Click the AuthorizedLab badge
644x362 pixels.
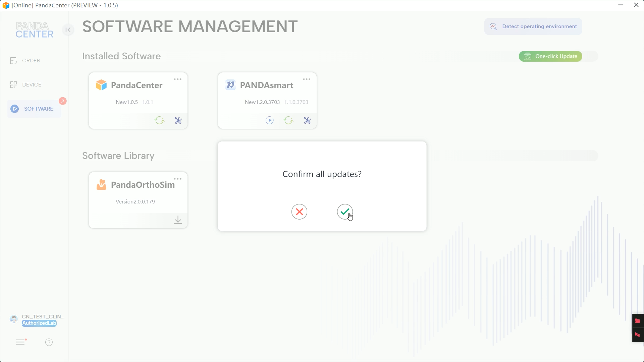coord(39,323)
